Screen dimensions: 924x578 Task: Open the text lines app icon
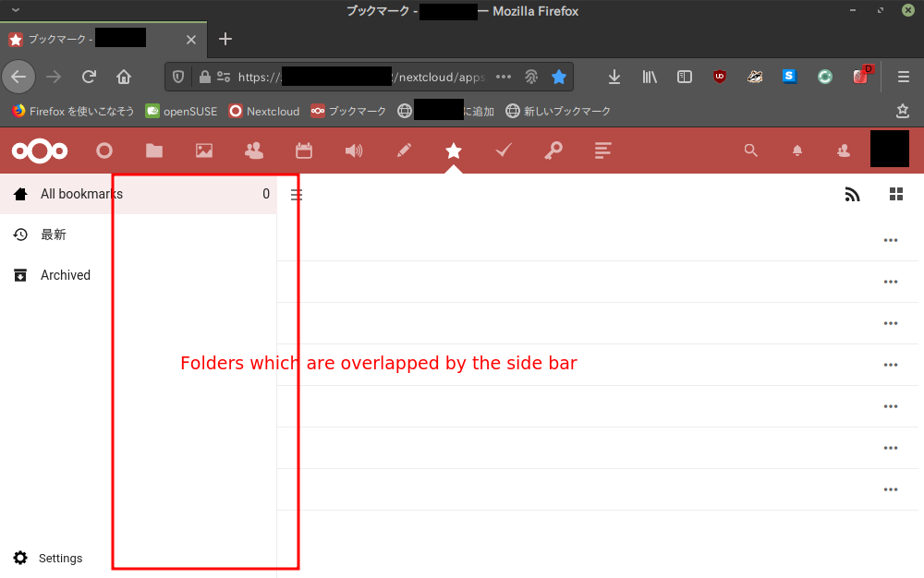coord(602,151)
